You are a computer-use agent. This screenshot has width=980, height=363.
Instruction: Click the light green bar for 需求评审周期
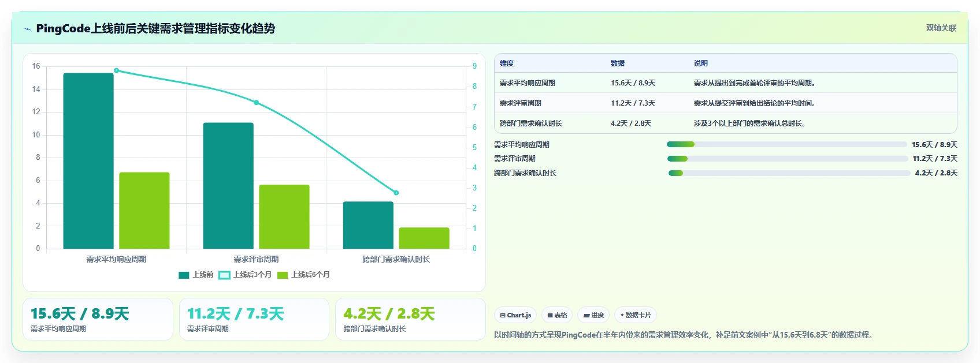(284, 217)
